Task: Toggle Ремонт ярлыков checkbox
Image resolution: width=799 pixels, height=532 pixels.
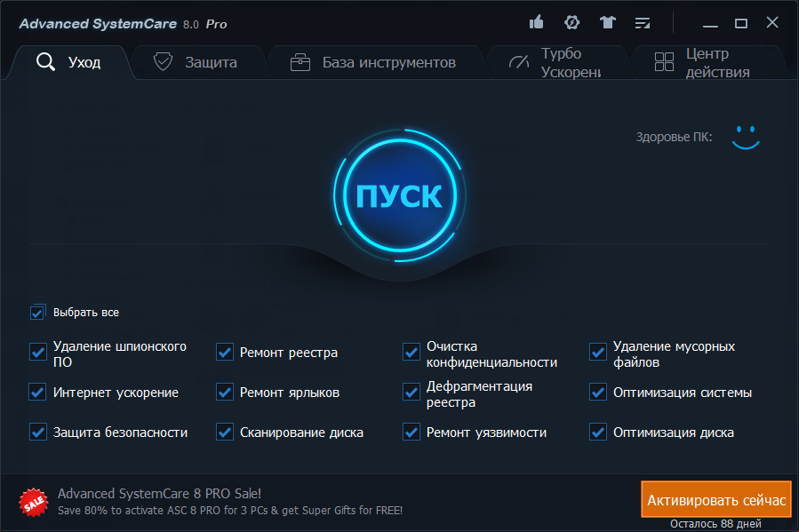Action: click(224, 392)
